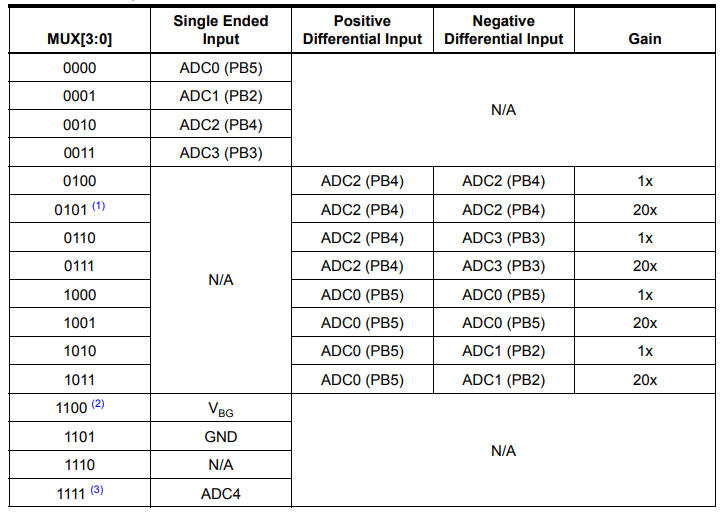Screen dimensions: 725x518
Task: Click the VBG single ended input cell
Action: pos(220,409)
